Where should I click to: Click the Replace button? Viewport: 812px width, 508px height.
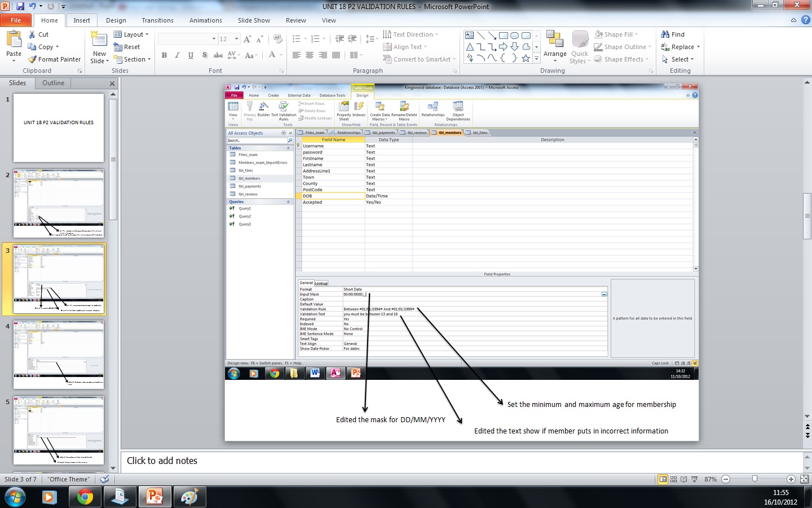click(x=680, y=47)
